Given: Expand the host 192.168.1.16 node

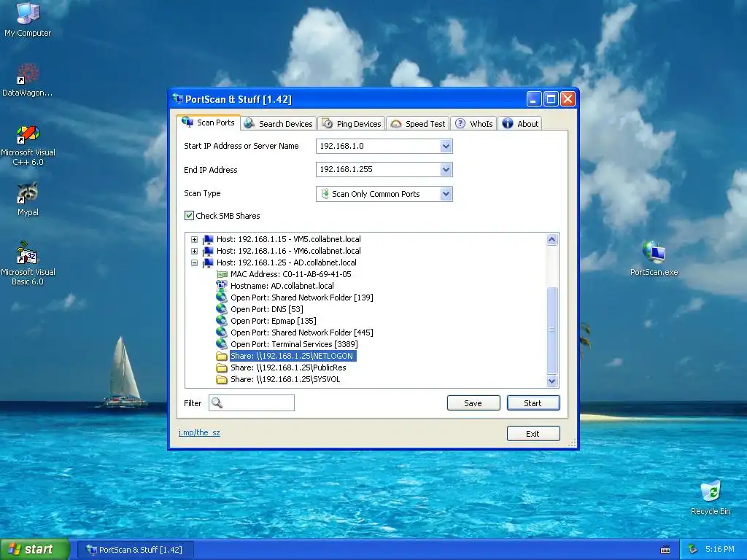Looking at the screenshot, I should click(x=194, y=251).
